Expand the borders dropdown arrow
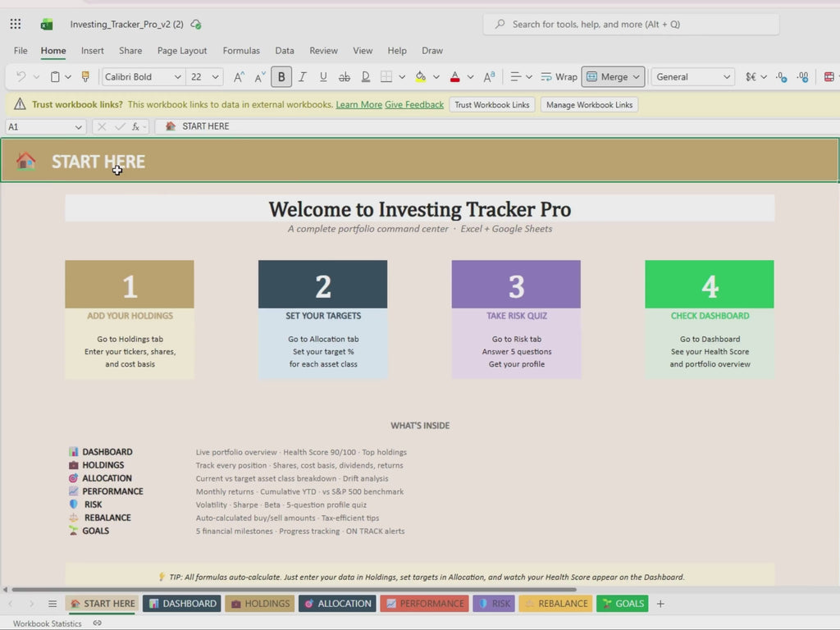The image size is (840, 630). [x=402, y=76]
